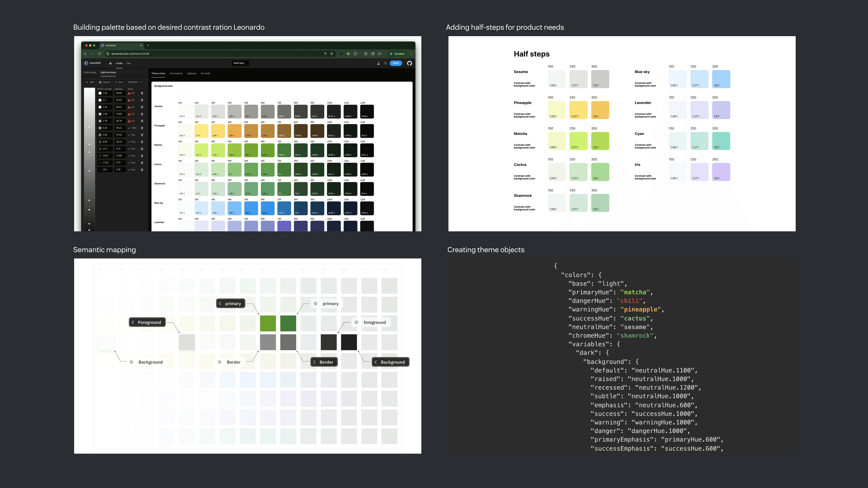Open the settings sliders icon
This screenshot has width=868, height=488.
click(385, 63)
